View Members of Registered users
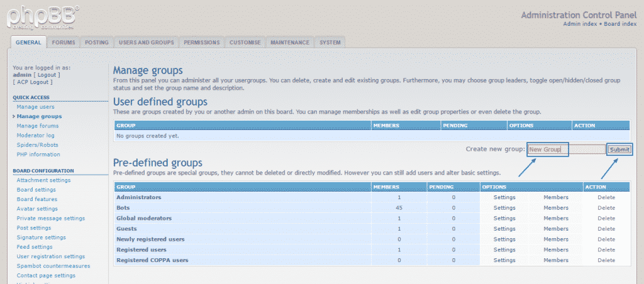Image resolution: width=644 pixels, height=284 pixels. 556,249
